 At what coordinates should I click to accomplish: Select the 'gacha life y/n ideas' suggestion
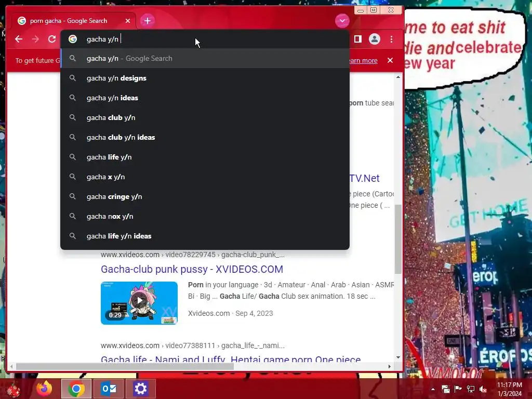click(x=205, y=236)
